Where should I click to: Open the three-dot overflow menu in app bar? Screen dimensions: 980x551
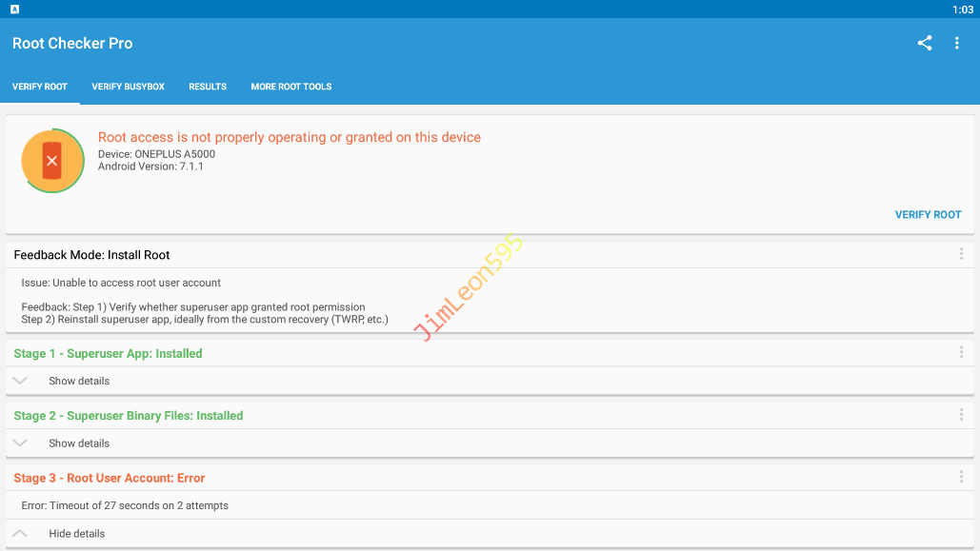956,43
